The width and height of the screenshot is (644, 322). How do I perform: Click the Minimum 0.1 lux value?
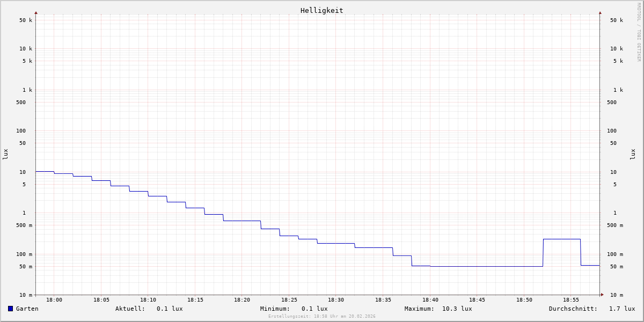click(x=314, y=309)
